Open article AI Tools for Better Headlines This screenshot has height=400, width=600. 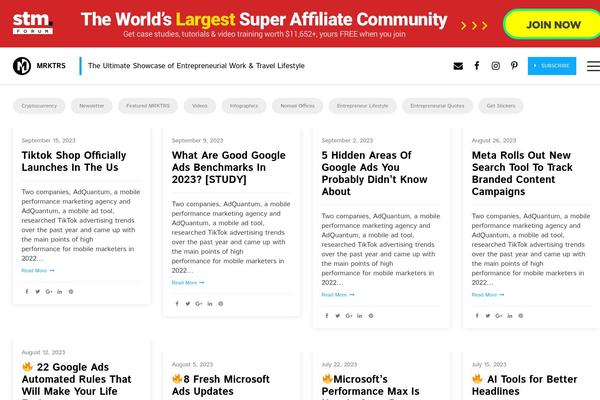525,385
